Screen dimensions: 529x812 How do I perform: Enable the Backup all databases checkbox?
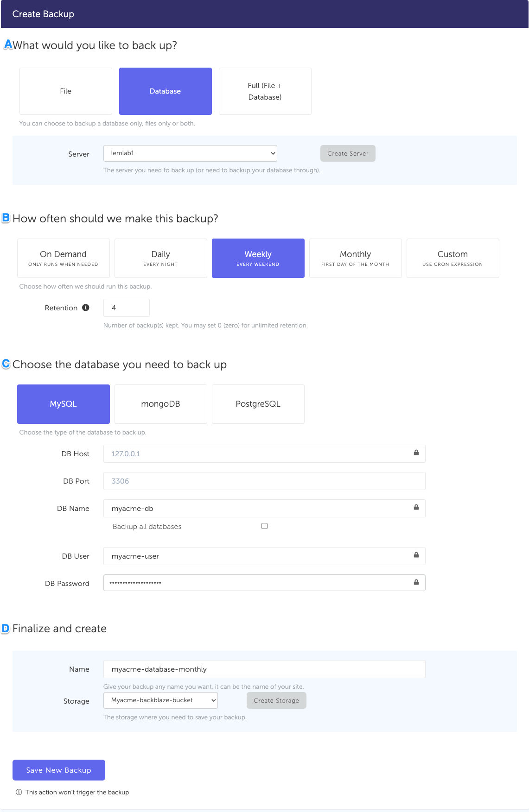[x=264, y=526]
